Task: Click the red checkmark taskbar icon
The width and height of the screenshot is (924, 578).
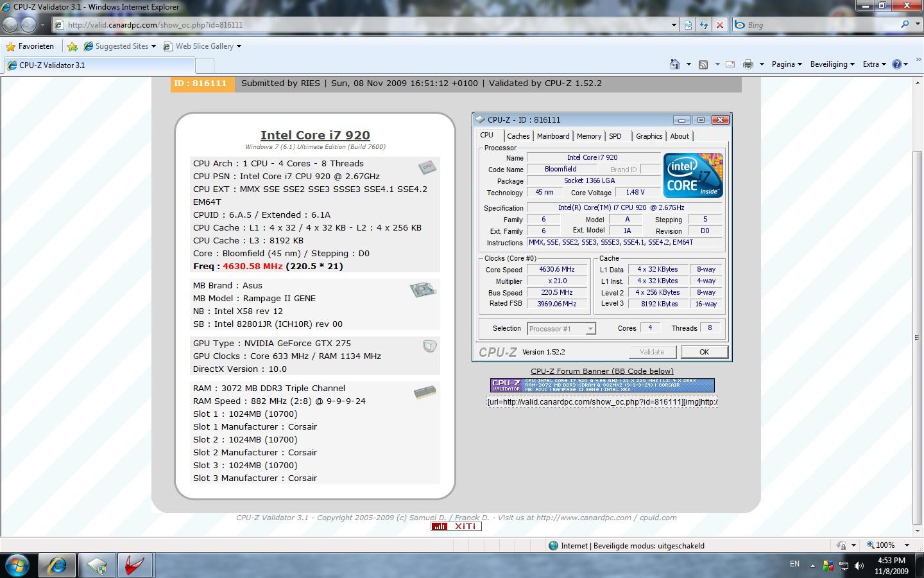Action: (x=135, y=565)
